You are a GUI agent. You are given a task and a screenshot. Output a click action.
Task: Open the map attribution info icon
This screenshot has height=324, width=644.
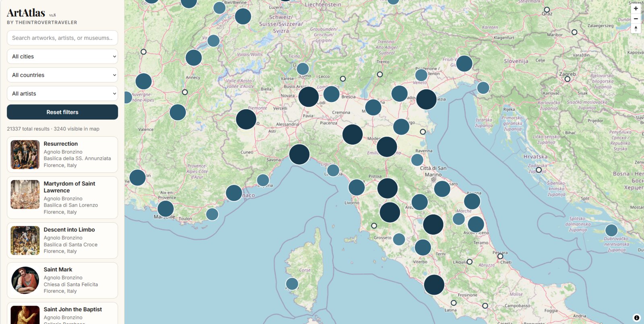point(636,318)
